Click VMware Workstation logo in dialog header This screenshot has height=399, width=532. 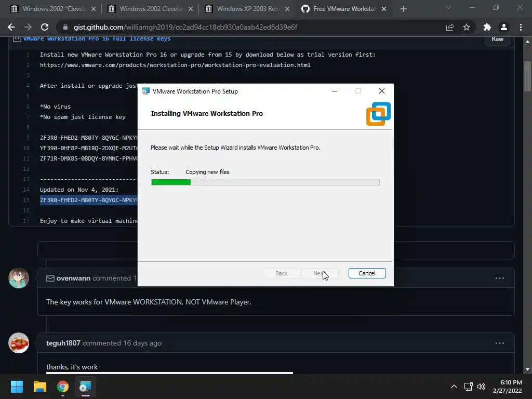378,114
